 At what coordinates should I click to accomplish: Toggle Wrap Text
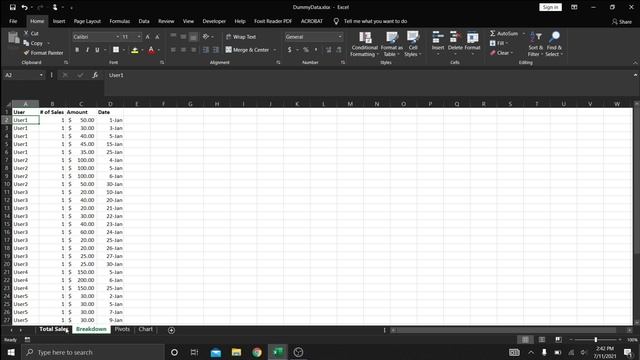pos(241,37)
